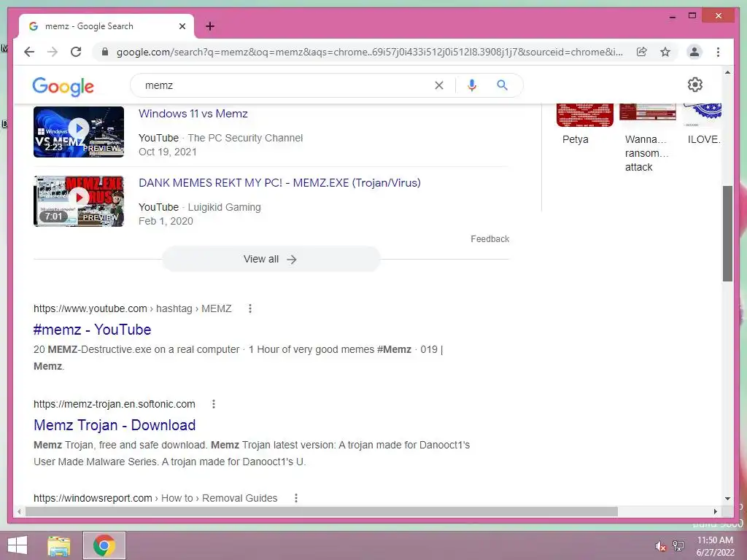Select the Wanna ransom attack card

[648, 138]
